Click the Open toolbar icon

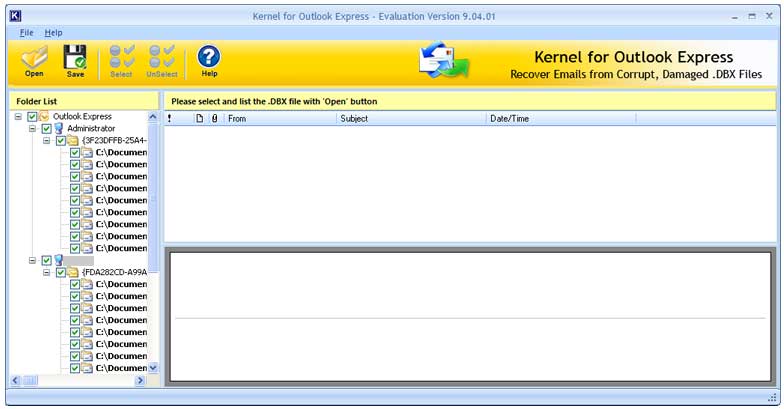tap(34, 61)
